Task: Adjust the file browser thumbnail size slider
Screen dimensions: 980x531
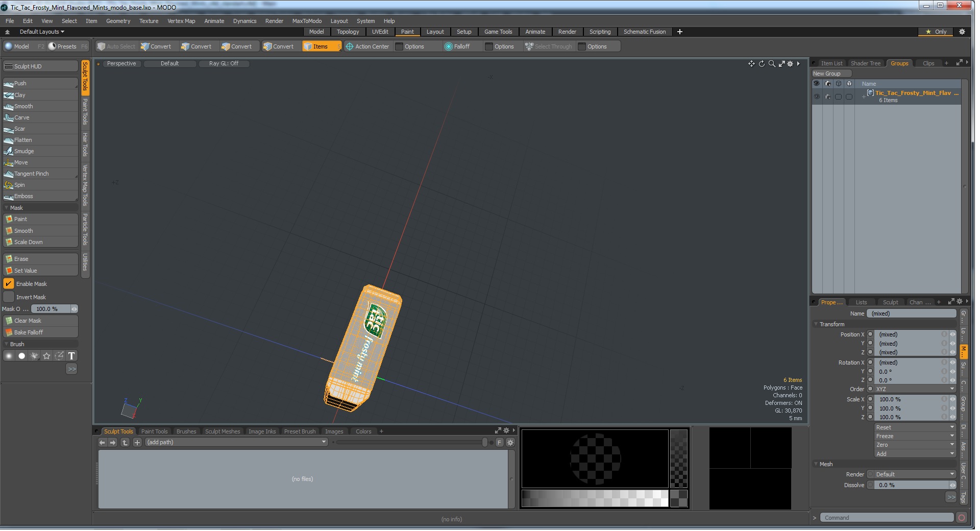Action: tap(411, 443)
